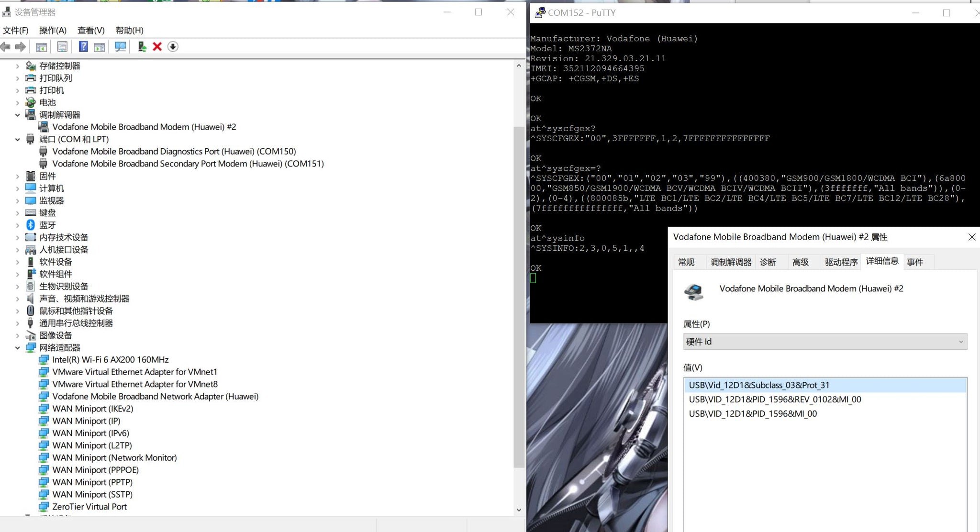Expand the 人机接口设备 category
This screenshot has height=532, width=980.
(18, 250)
